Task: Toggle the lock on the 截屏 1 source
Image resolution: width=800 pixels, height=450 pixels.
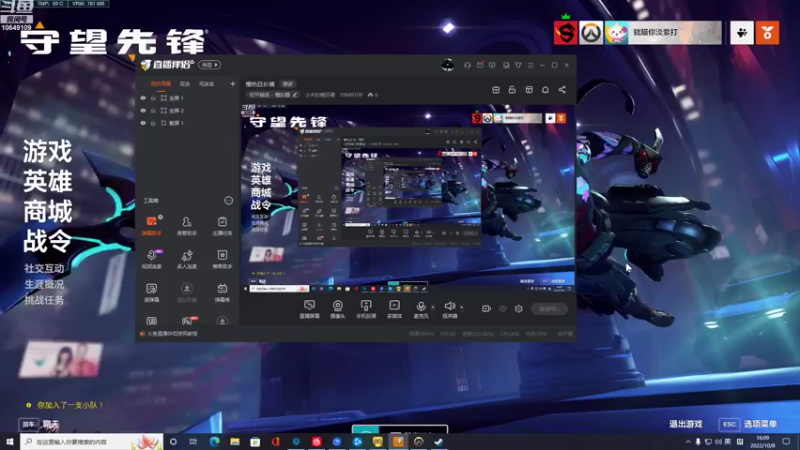Action: click(x=153, y=123)
